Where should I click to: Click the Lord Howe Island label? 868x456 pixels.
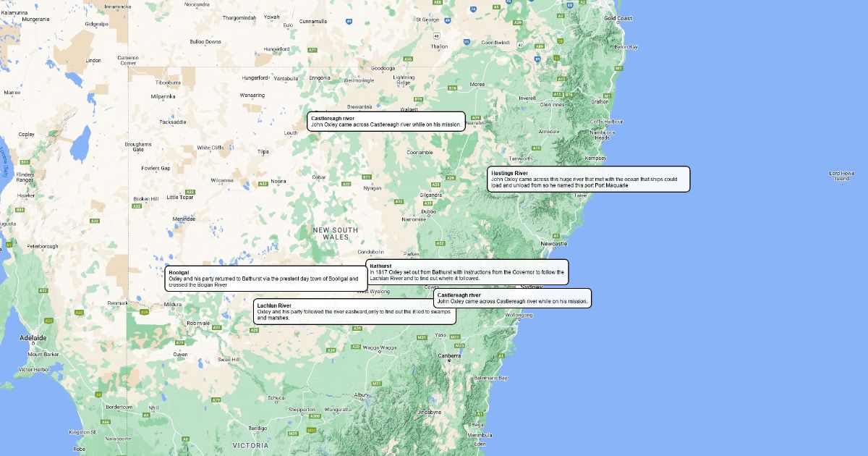(842, 175)
